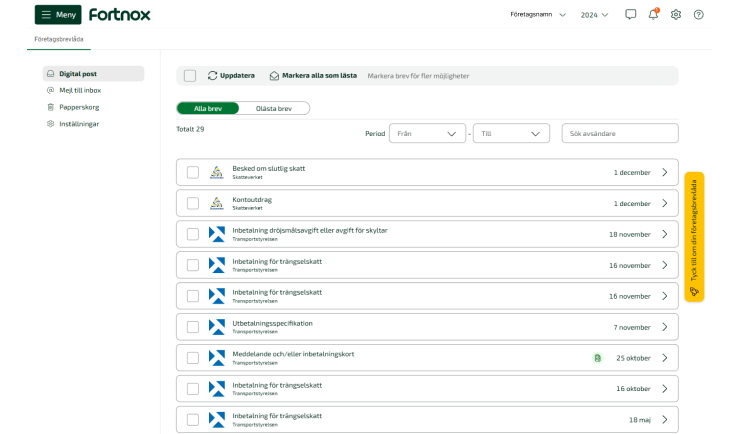Click the Digital post mailbox icon

[50, 74]
